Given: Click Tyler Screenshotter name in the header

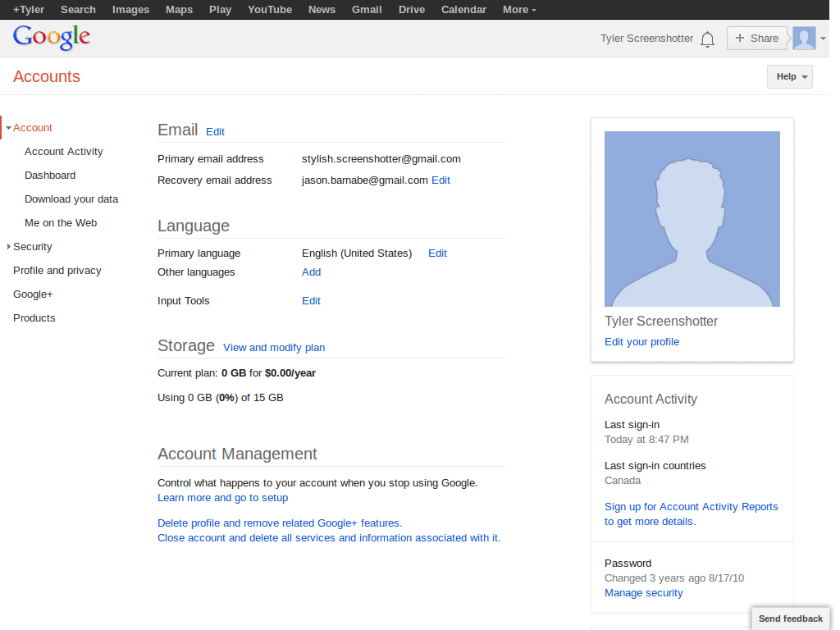Looking at the screenshot, I should tap(646, 39).
